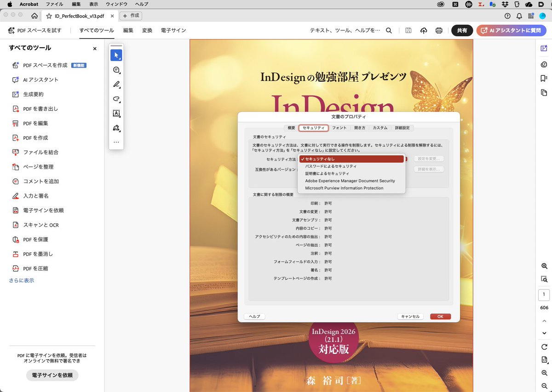Viewport: 552px width, 392px height.
Task: Select the text box tool
Action: click(116, 114)
